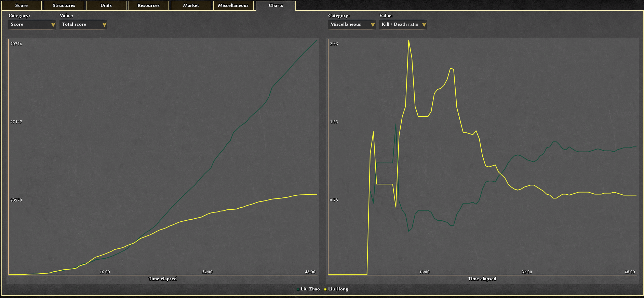Click the Liu Hong legend name

338,289
